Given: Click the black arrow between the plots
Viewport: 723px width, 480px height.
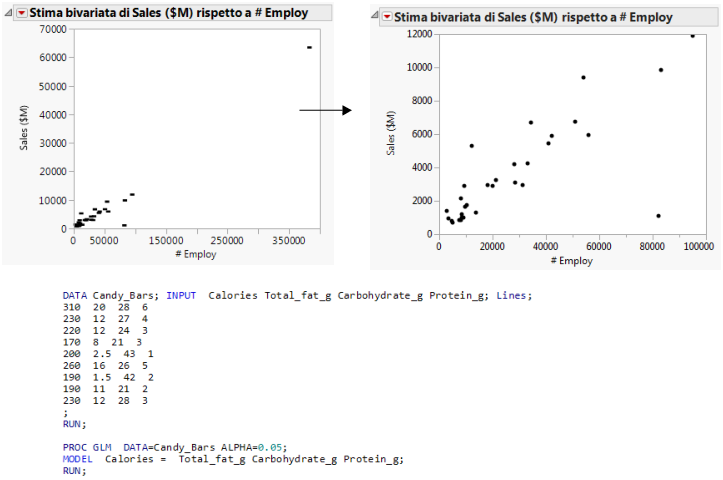Looking at the screenshot, I should click(x=325, y=110).
